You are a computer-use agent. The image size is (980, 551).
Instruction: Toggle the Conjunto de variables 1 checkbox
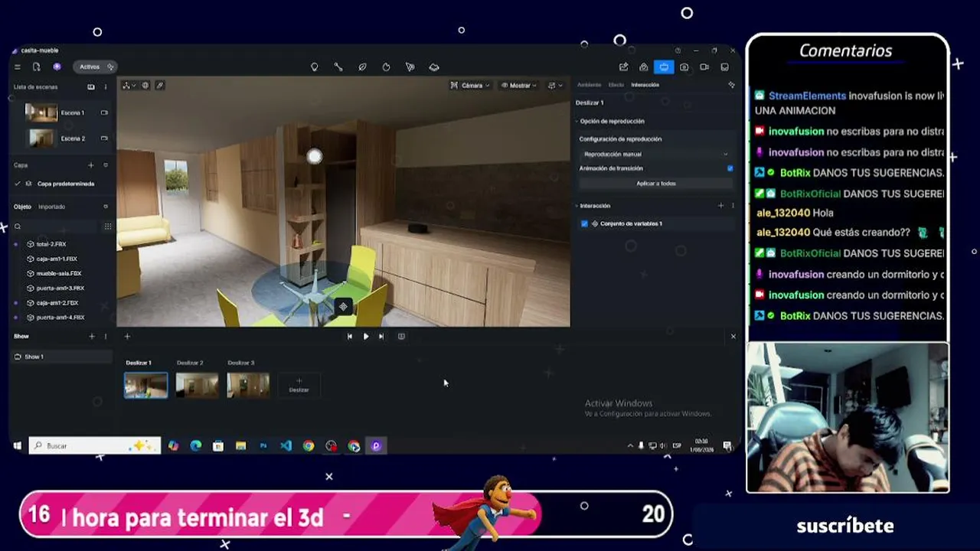coord(584,223)
